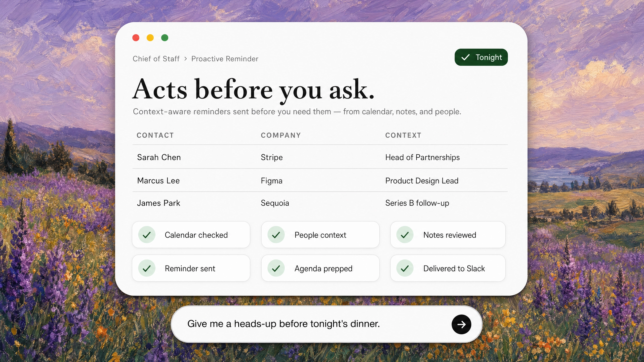
Task: Click the Notes reviewed checkmark icon
Action: [405, 235]
